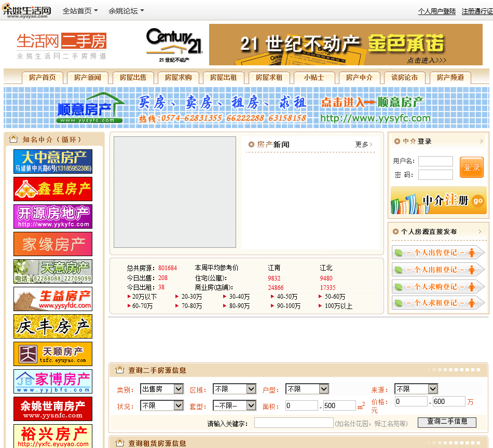
Task: Open the 类别 dropdown showing 出售房
Action: coord(161,389)
